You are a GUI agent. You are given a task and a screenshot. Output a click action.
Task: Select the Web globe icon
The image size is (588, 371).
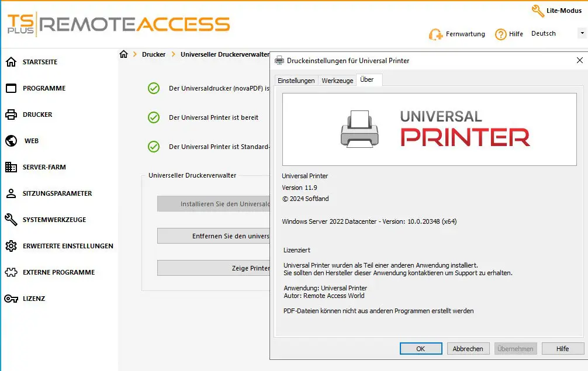[x=11, y=141]
